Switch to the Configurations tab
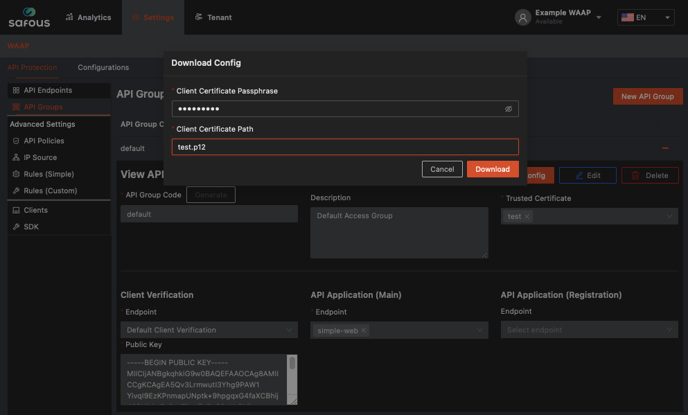688x415 pixels. point(103,68)
